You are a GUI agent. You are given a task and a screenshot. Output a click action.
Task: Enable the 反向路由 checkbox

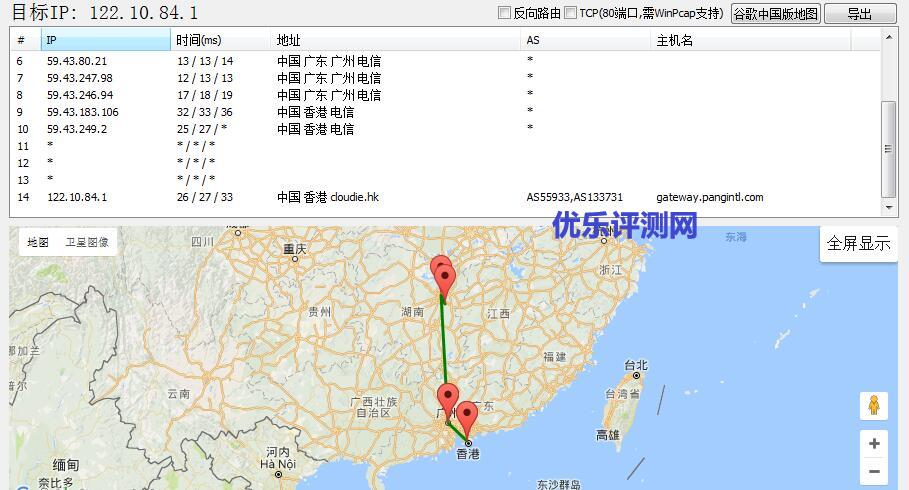[505, 13]
